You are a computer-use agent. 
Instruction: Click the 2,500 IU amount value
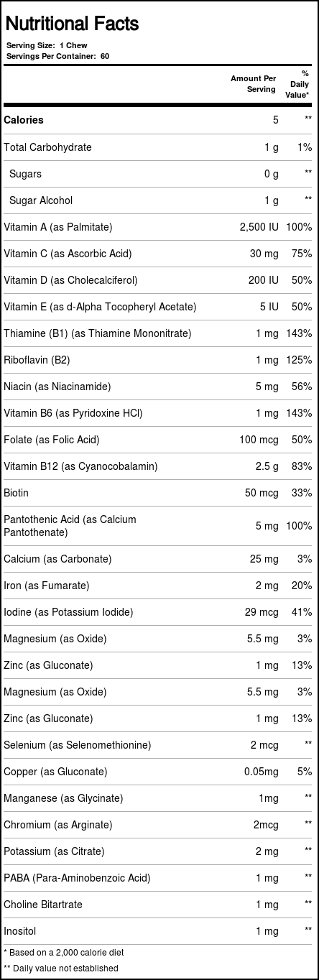coord(259,227)
